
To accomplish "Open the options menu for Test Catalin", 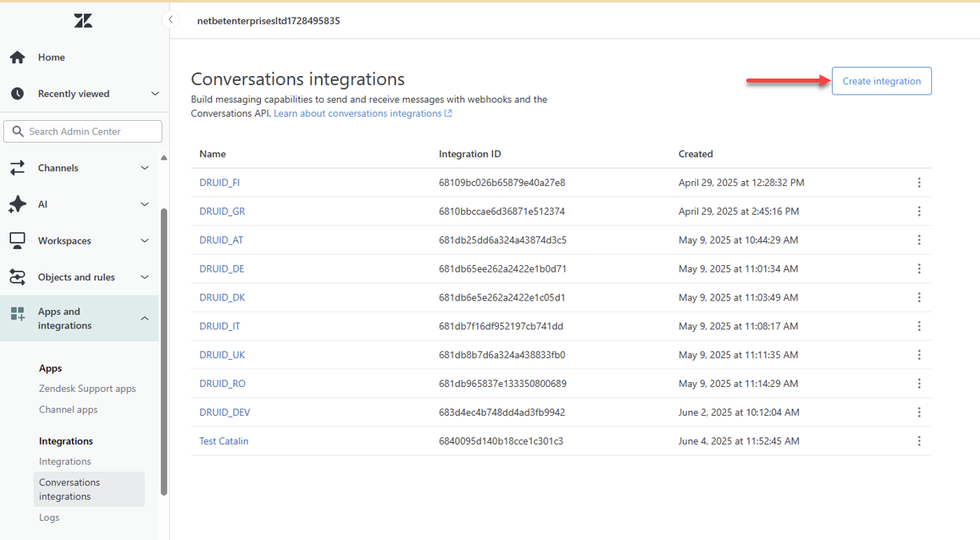I will click(x=919, y=441).
